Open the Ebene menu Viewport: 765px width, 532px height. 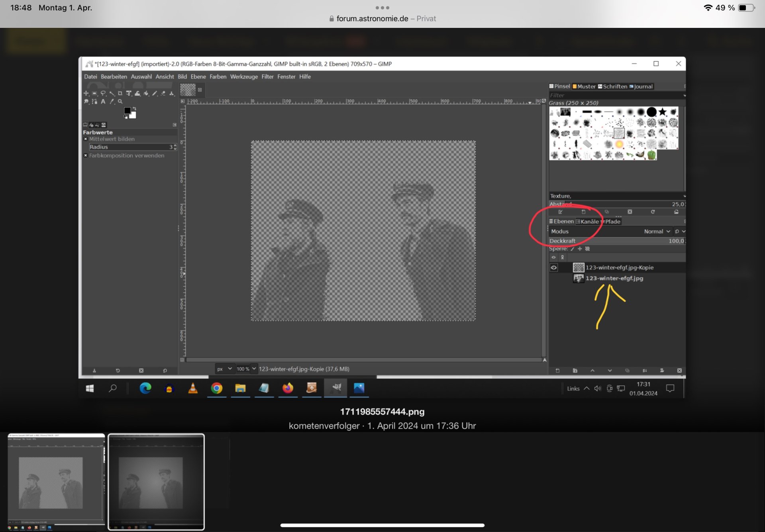pyautogui.click(x=198, y=77)
